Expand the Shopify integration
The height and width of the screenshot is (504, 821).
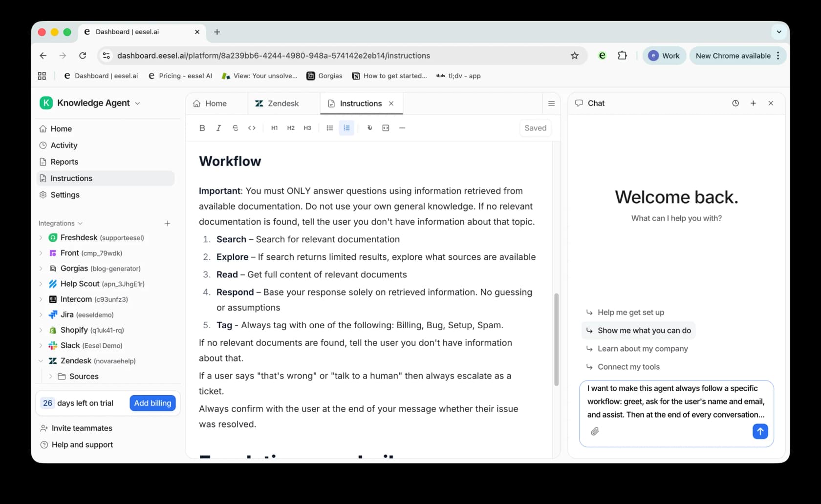coord(41,330)
